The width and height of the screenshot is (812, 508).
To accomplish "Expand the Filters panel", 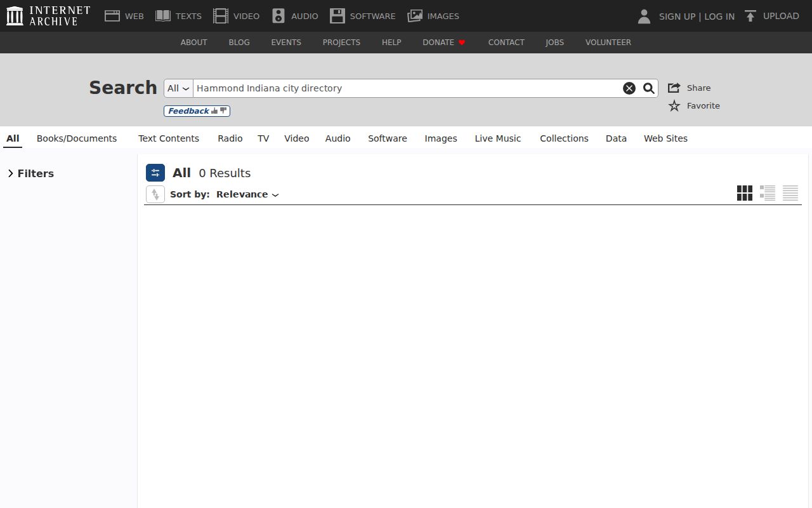I will 30,173.
